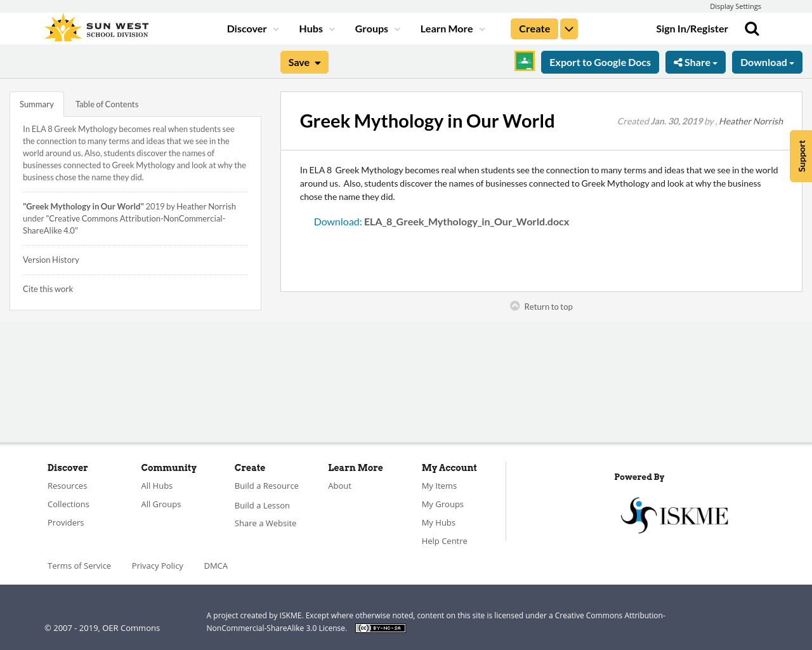
Task: Open the Version History link
Action: coord(51,258)
